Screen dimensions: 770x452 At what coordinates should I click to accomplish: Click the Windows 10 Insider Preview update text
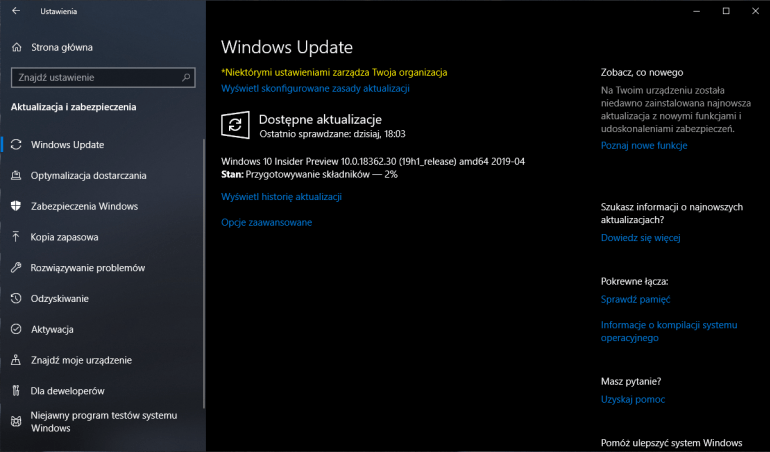pyautogui.click(x=373, y=161)
